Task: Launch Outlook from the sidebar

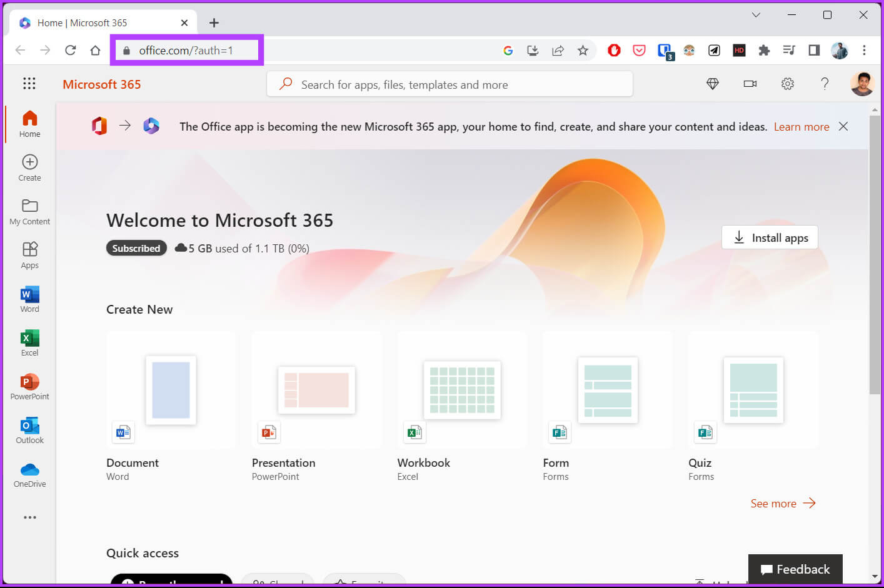Action: pyautogui.click(x=29, y=431)
